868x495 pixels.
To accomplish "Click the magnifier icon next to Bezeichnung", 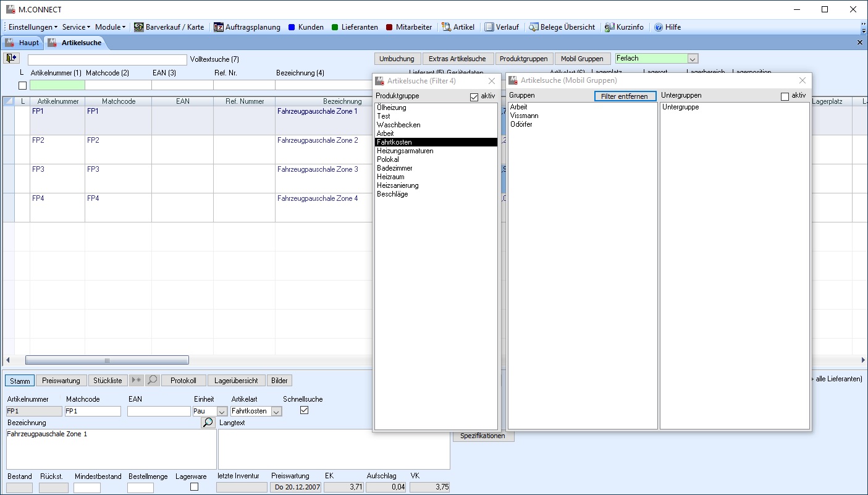I will 208,423.
